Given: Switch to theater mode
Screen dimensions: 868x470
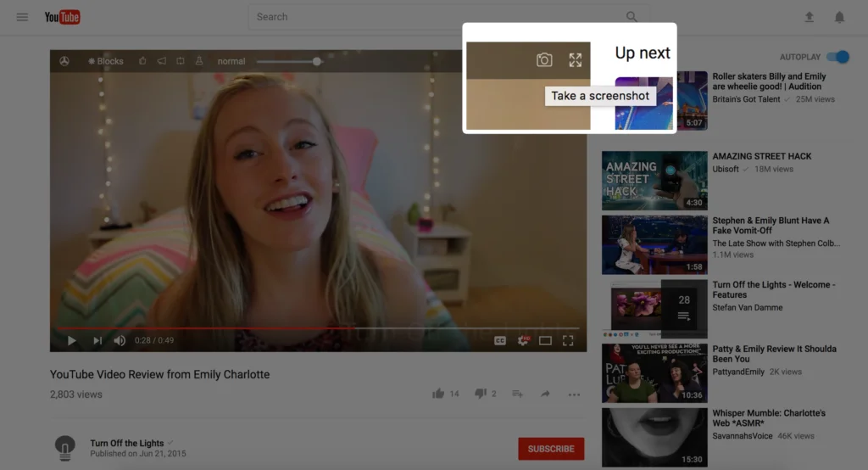Looking at the screenshot, I should pyautogui.click(x=545, y=341).
